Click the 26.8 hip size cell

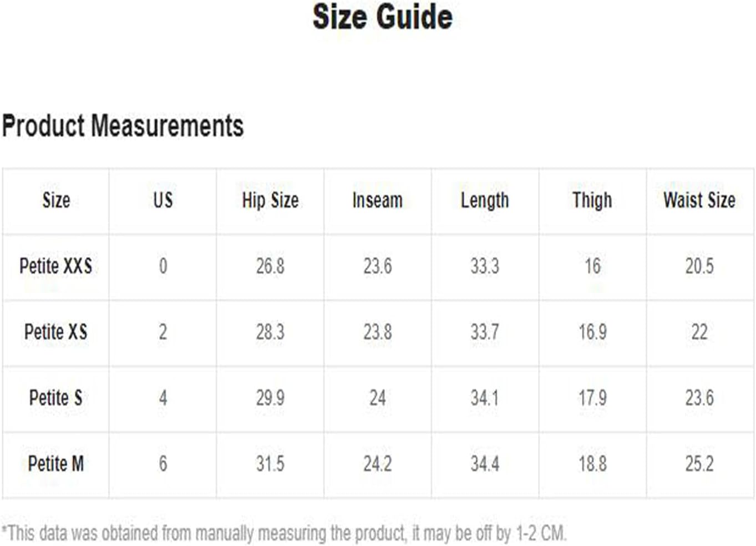(x=270, y=266)
